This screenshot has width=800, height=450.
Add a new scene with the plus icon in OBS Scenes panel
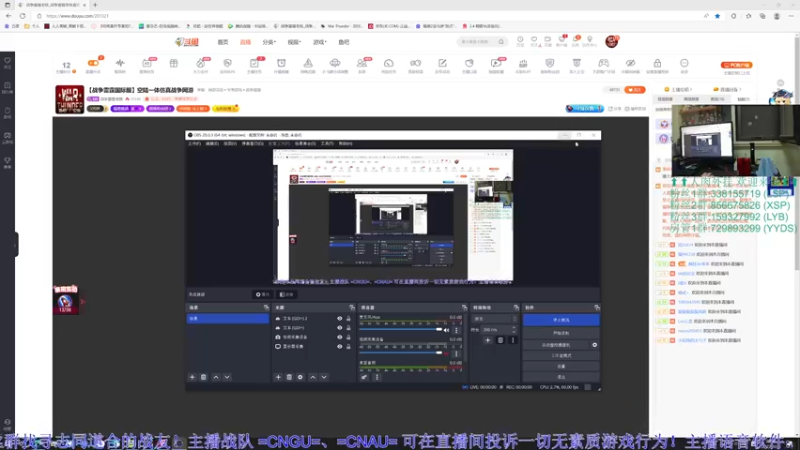coord(192,377)
